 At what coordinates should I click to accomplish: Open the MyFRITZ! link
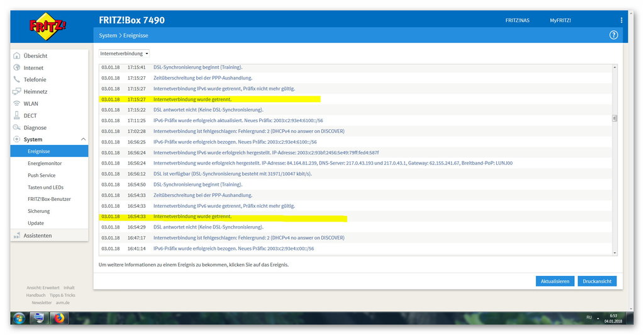560,20
